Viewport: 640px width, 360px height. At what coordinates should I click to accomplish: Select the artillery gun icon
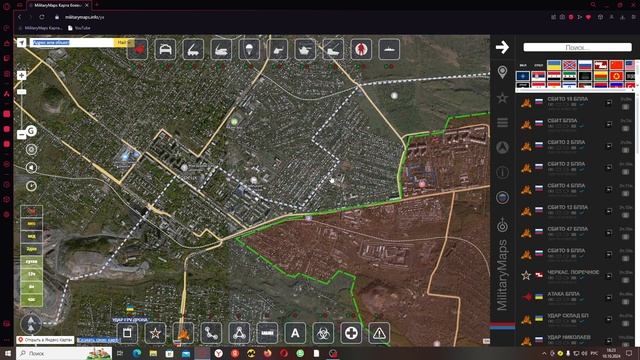(x=277, y=49)
